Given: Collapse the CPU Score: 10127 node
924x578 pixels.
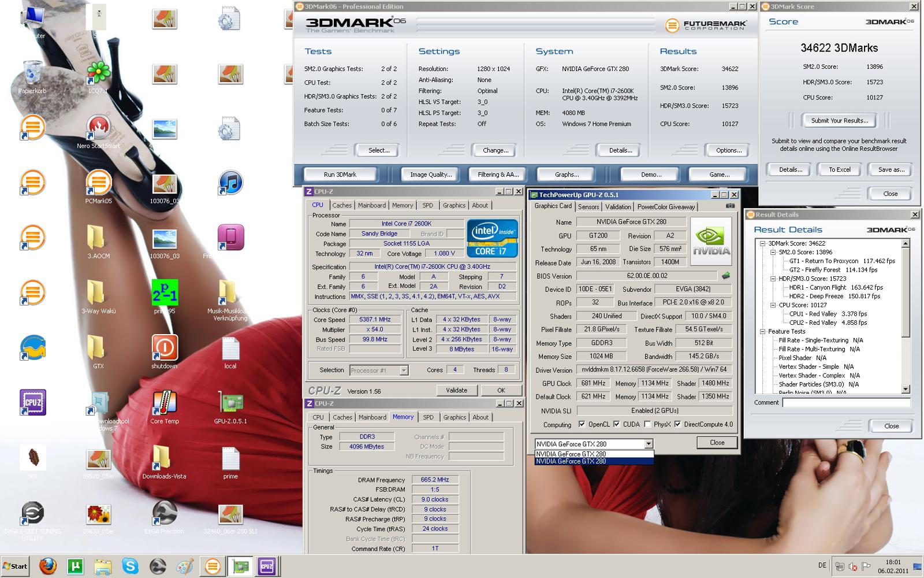Looking at the screenshot, I should (x=773, y=305).
